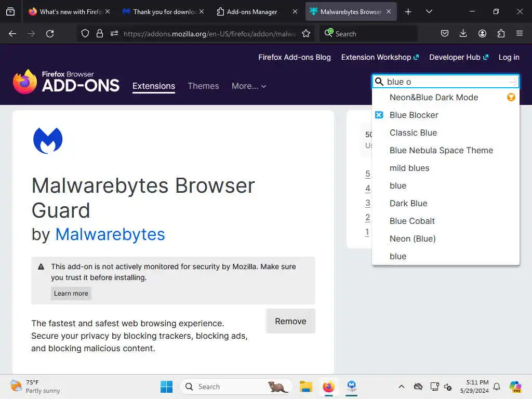Open the Windows weather widget

click(x=35, y=387)
